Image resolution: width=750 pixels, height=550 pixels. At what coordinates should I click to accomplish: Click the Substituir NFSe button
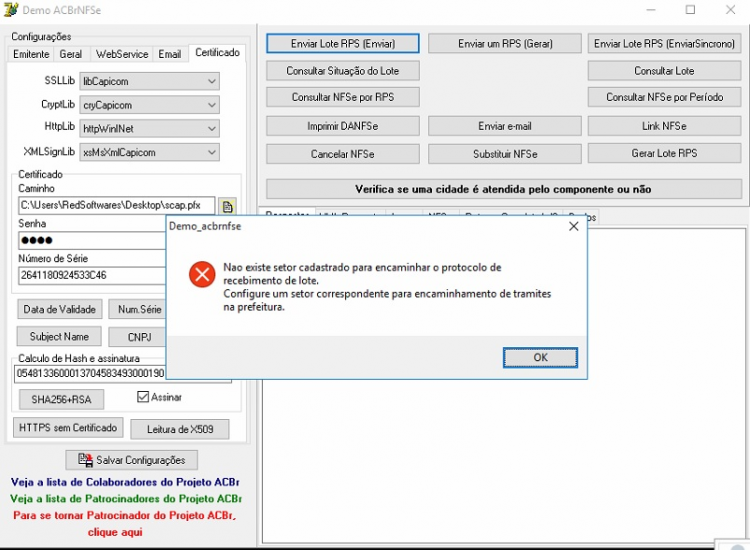click(505, 154)
